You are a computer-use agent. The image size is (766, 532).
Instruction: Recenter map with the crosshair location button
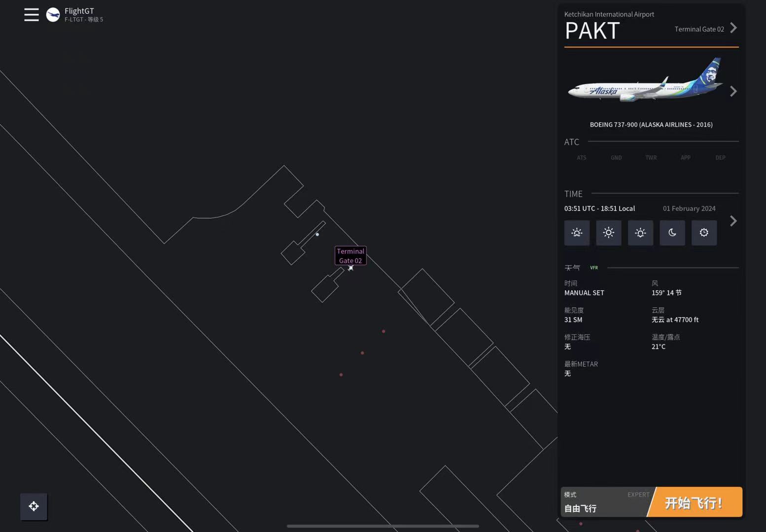(34, 506)
